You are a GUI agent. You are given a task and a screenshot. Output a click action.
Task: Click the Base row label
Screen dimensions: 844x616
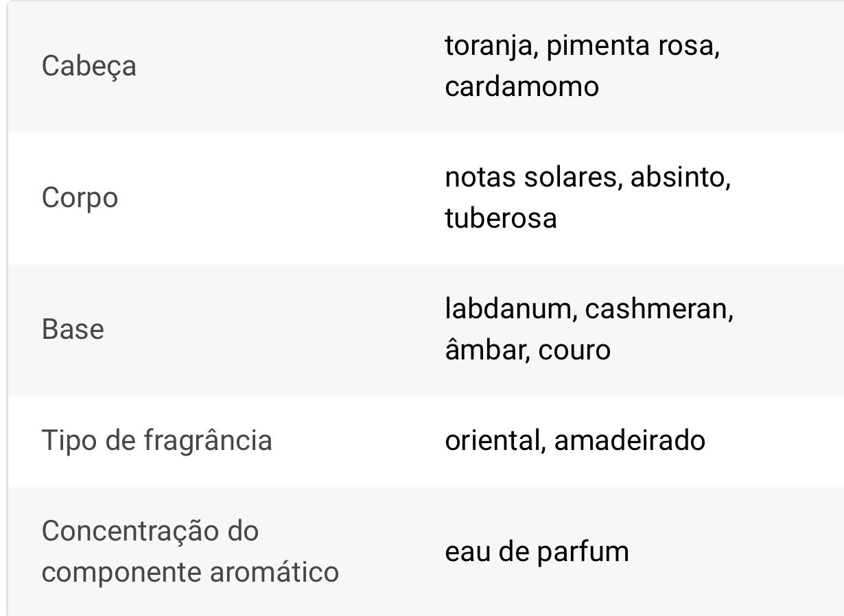pyautogui.click(x=73, y=330)
